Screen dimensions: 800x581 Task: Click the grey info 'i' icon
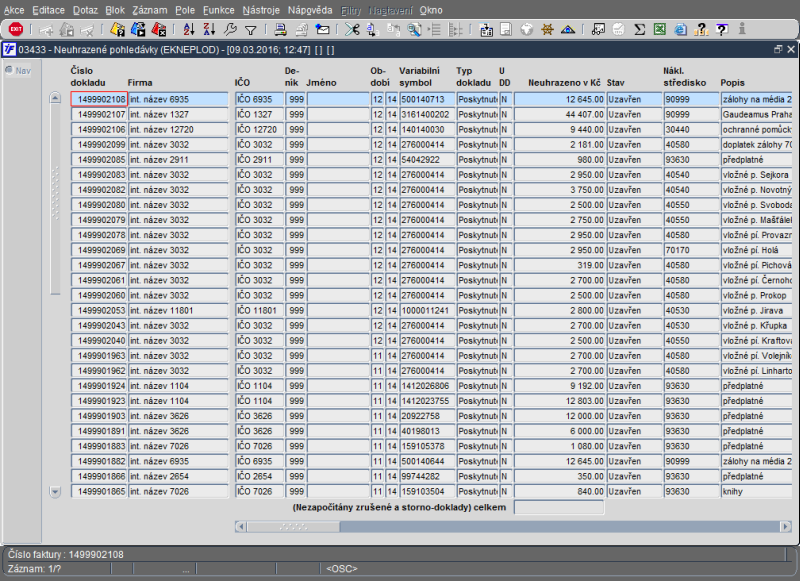click(x=742, y=29)
